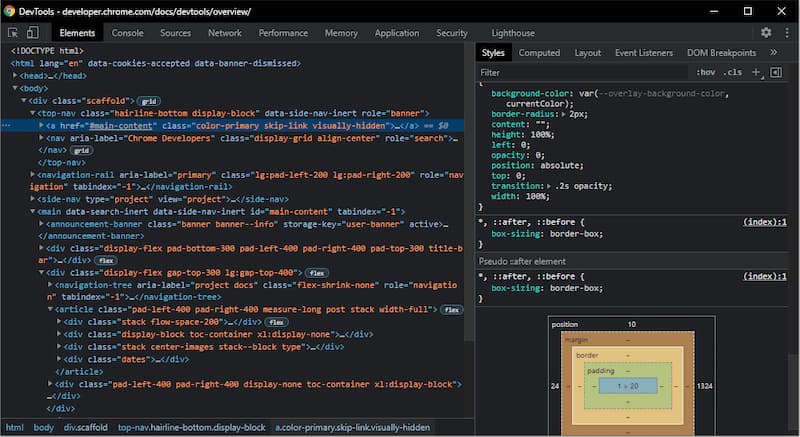Expand the side-nav element
800x437 pixels.
tap(33, 199)
